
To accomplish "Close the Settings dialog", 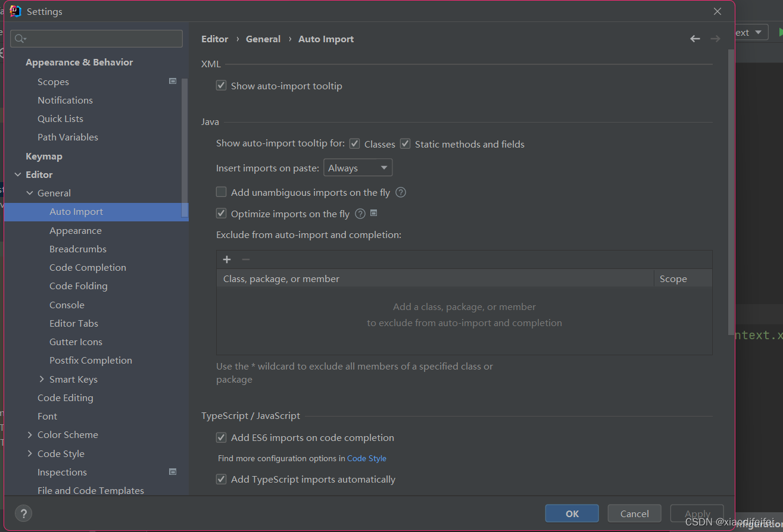I will 718,11.
